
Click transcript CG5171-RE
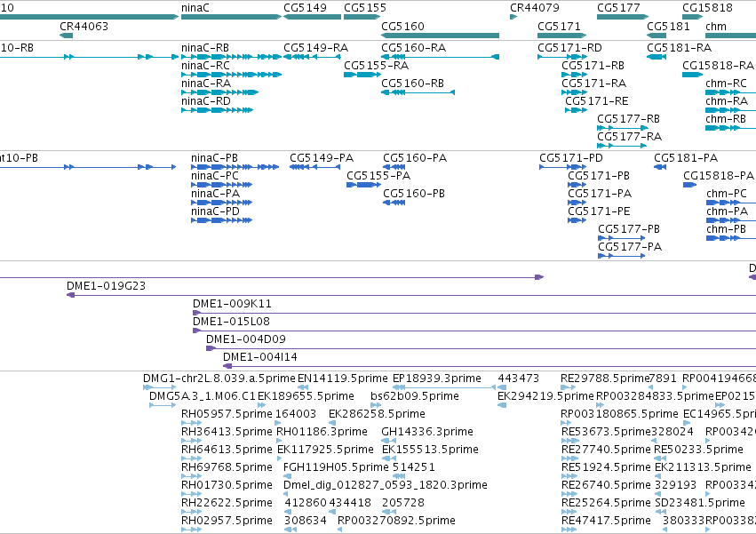[x=577, y=110]
